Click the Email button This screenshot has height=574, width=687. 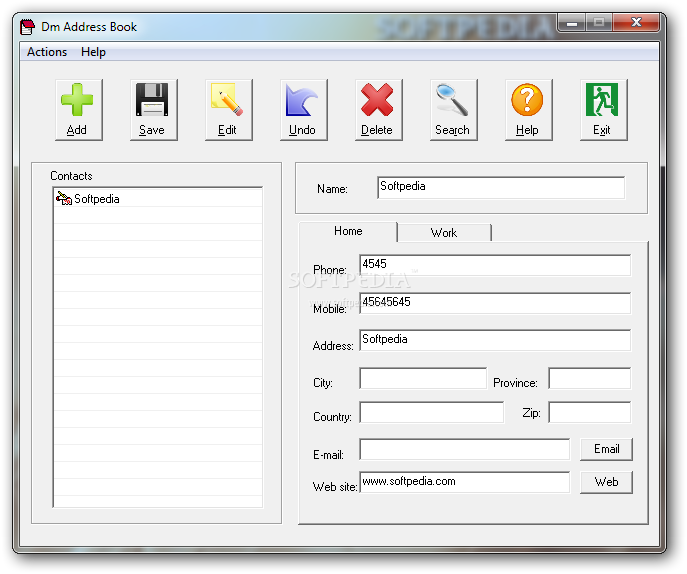[x=606, y=449]
